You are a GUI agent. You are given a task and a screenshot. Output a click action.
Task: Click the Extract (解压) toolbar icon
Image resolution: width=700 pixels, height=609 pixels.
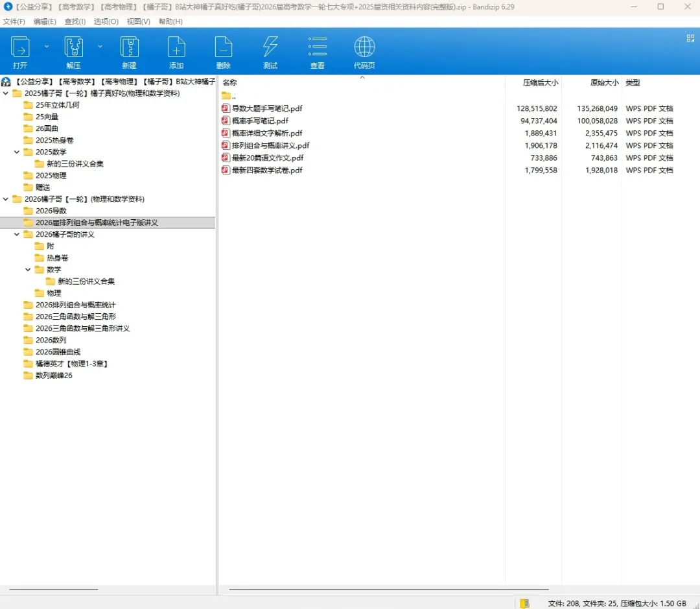coord(74,47)
